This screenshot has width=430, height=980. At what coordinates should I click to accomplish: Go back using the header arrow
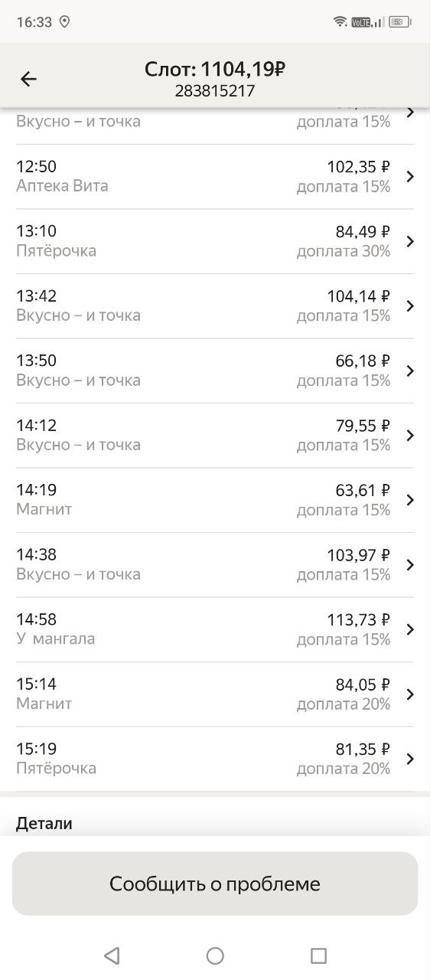tap(28, 79)
